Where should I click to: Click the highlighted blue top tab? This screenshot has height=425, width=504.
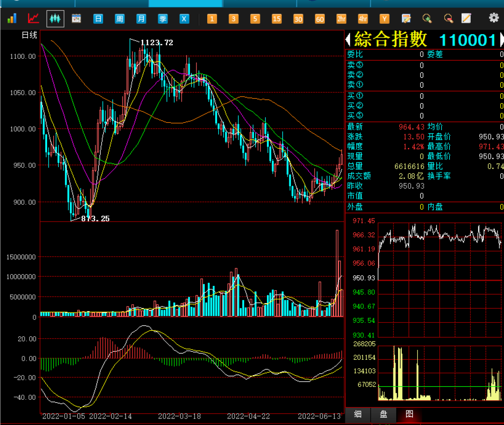coord(185,3)
